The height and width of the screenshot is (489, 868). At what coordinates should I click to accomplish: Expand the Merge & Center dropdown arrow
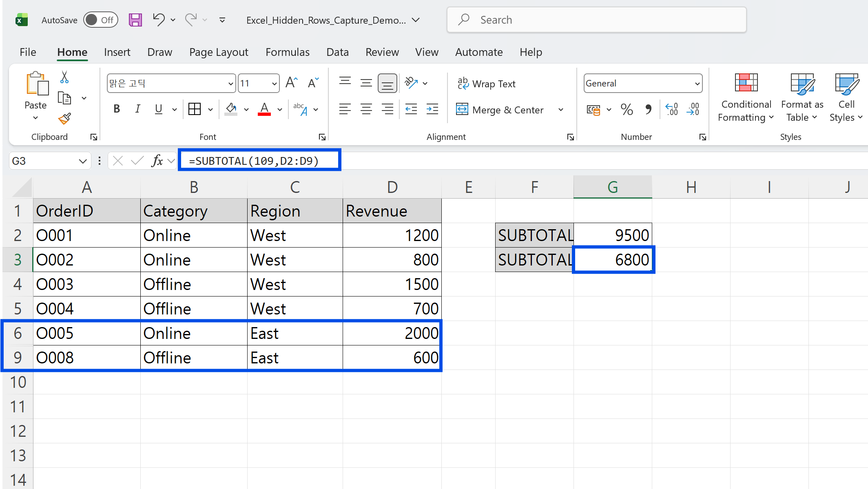click(x=561, y=110)
